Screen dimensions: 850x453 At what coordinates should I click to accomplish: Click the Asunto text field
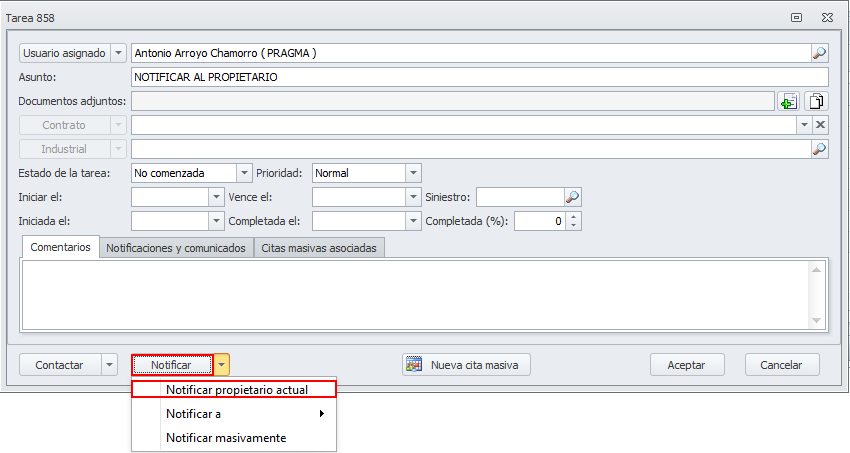click(x=480, y=77)
